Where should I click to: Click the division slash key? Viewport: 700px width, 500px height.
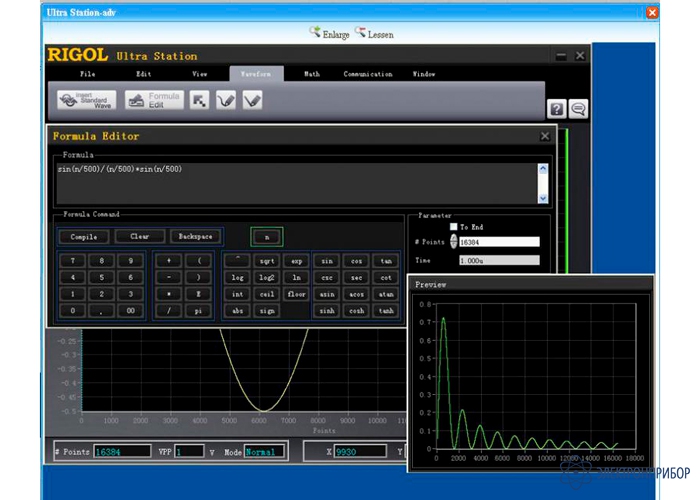click(169, 311)
